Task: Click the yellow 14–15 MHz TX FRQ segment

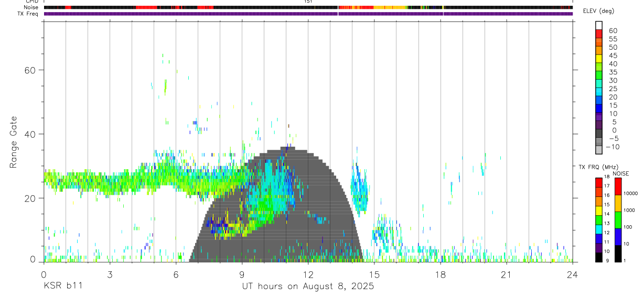Action: (598, 211)
